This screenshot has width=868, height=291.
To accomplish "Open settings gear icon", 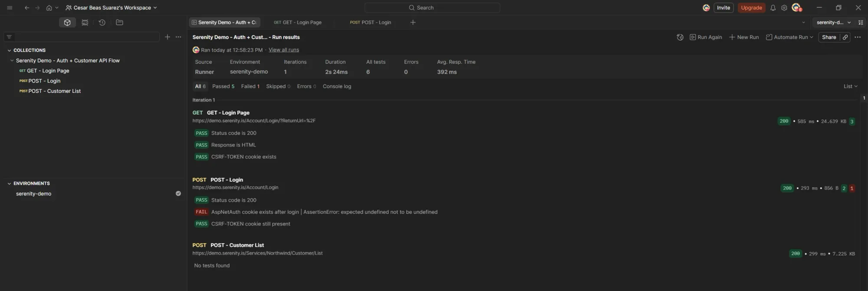I will pos(784,8).
